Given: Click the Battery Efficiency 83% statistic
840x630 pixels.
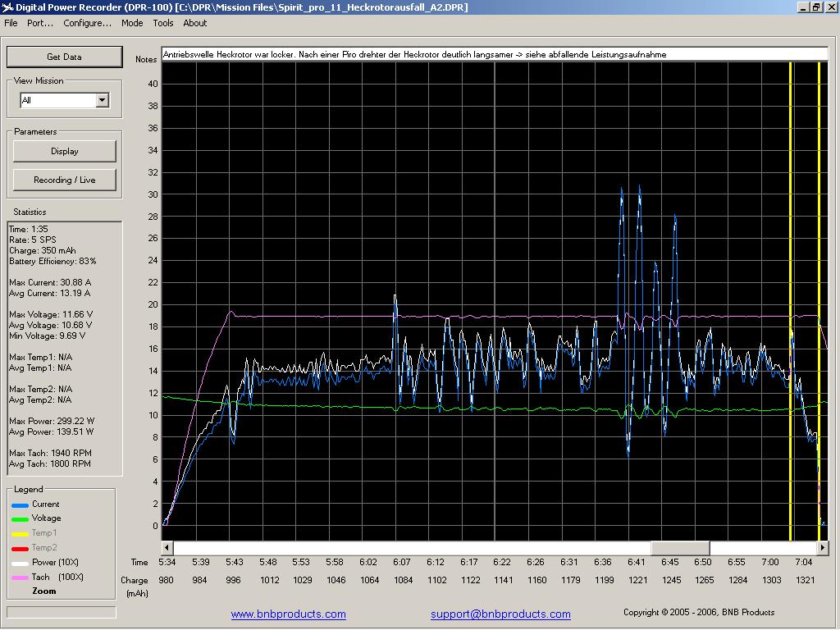Looking at the screenshot, I should click(52, 261).
